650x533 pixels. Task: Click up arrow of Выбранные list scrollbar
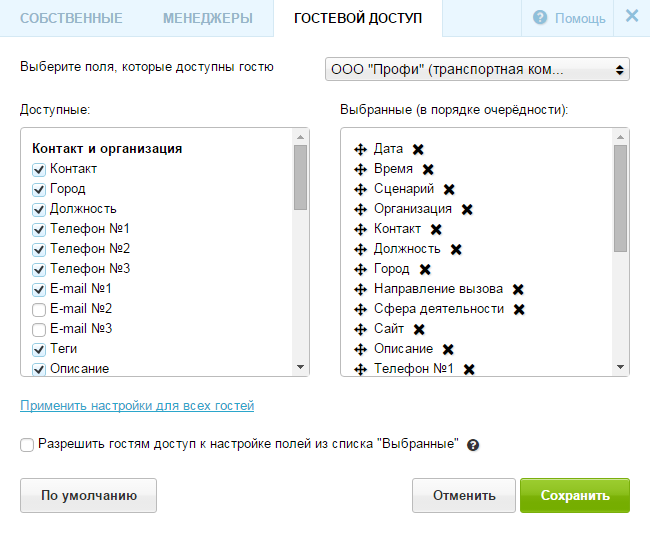tap(621, 137)
